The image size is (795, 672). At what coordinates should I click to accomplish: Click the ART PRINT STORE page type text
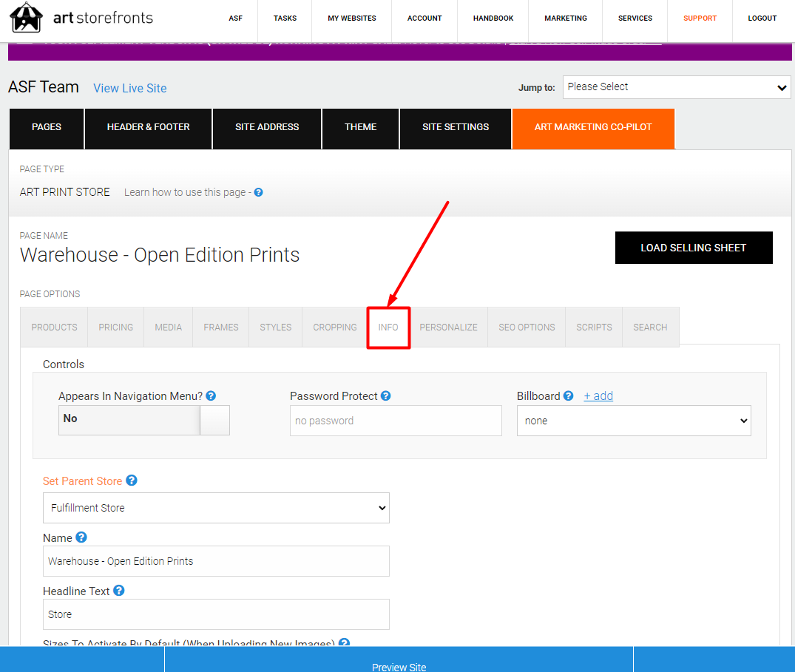click(65, 192)
